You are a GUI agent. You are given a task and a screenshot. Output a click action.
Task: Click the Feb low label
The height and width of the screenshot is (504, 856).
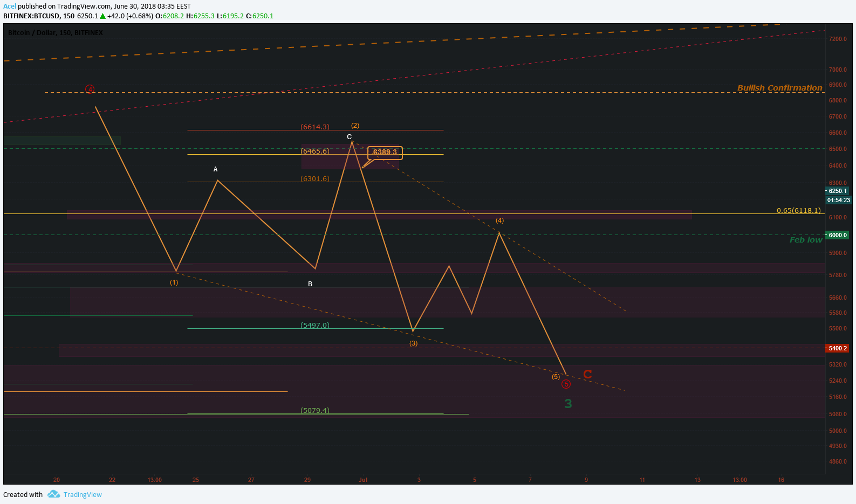[x=806, y=240]
